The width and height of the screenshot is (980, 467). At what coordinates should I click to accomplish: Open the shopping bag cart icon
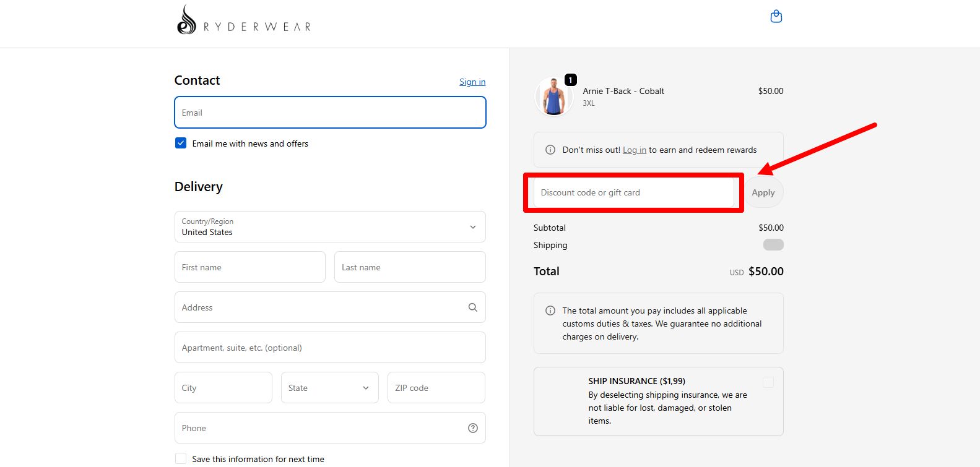tap(776, 17)
